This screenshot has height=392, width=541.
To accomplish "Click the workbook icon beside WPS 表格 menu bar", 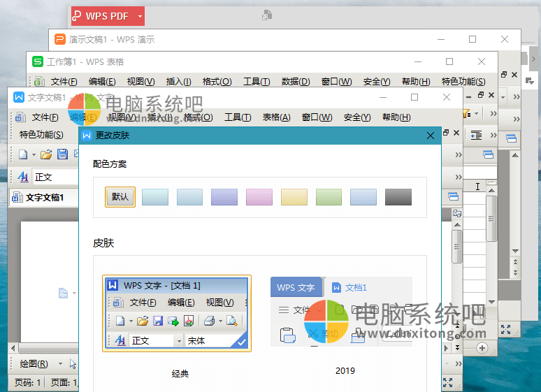I will pos(39,82).
